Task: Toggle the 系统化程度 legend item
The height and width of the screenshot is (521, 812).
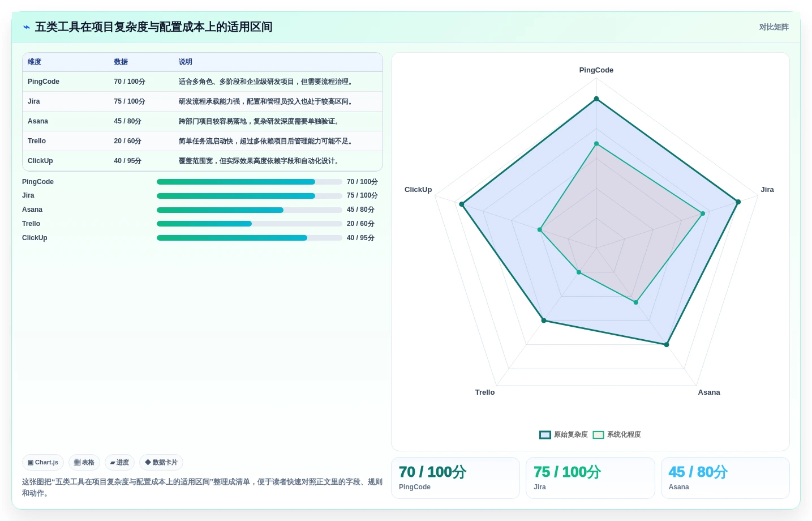Action: (x=617, y=435)
